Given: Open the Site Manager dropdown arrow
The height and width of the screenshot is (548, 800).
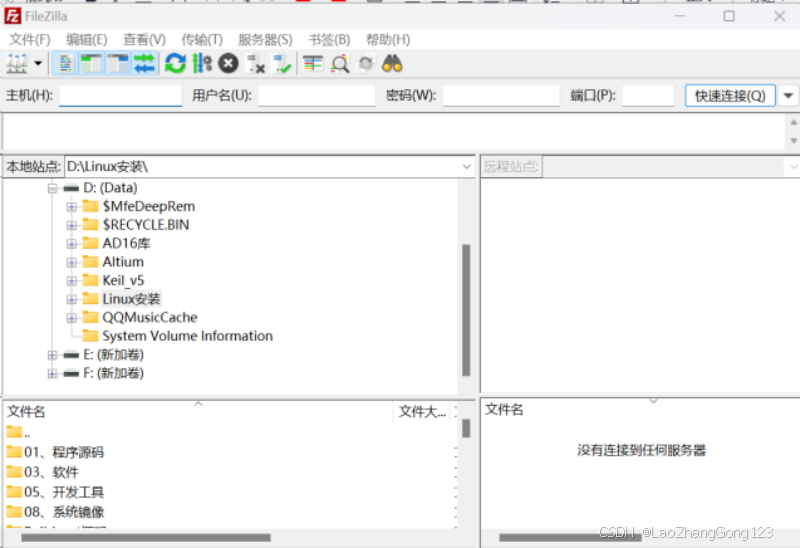Looking at the screenshot, I should coord(38,64).
